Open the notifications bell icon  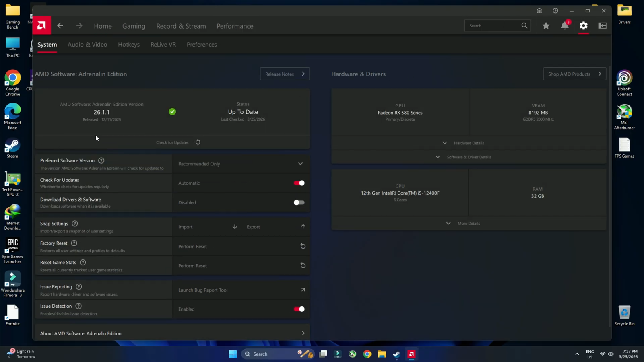tap(565, 26)
